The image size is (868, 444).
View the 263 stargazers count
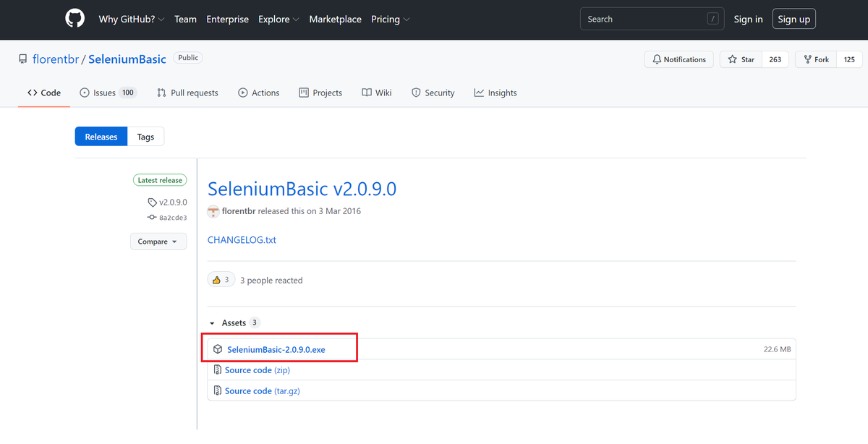coord(775,59)
